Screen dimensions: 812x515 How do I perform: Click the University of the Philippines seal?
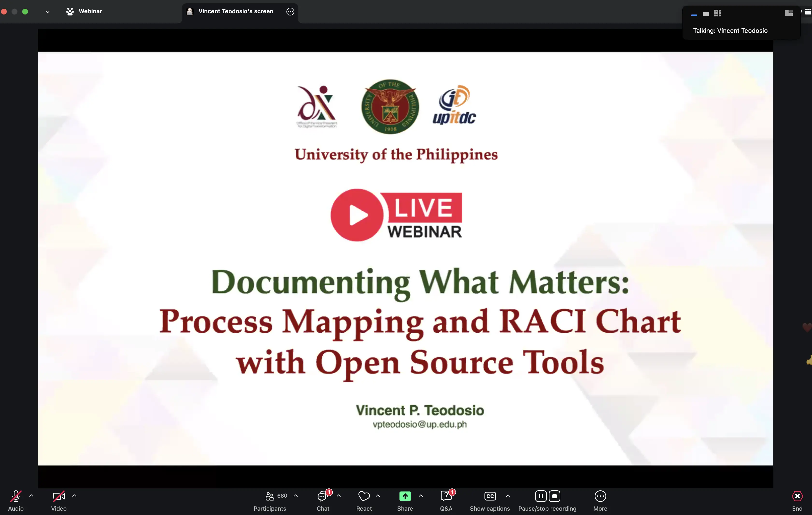coord(390,107)
